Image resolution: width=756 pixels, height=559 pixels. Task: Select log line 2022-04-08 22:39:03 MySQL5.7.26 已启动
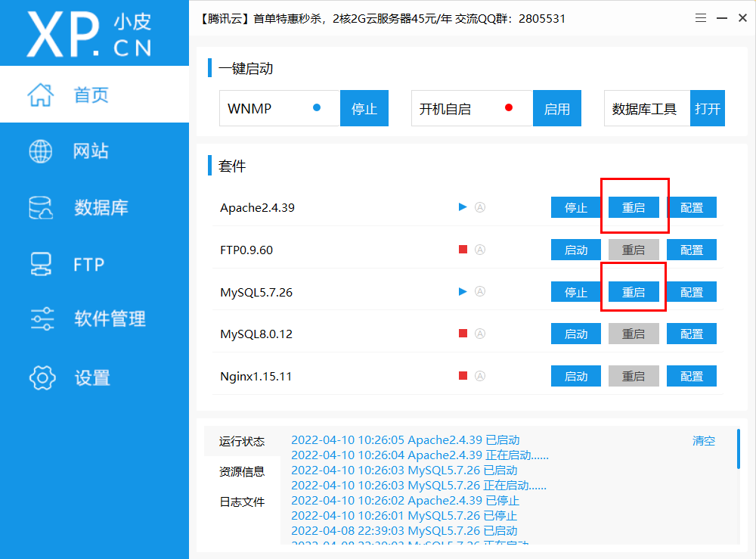tap(404, 530)
